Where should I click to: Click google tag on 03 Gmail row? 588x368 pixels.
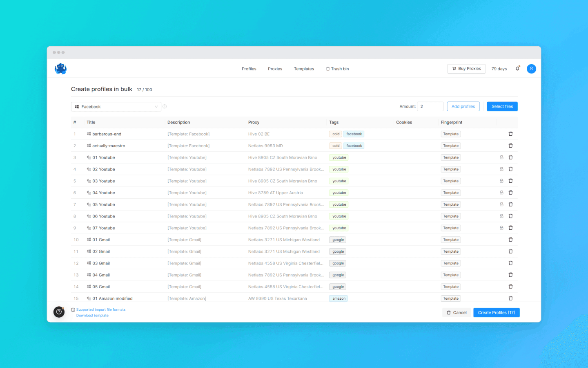pyautogui.click(x=338, y=263)
